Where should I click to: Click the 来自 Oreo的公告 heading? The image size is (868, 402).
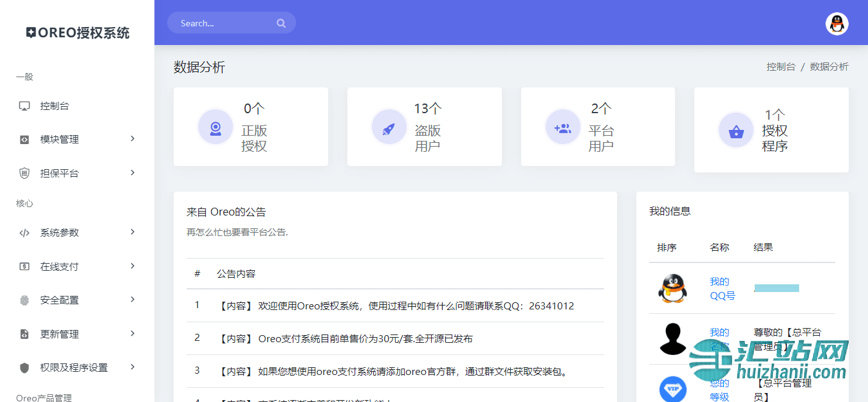(x=226, y=212)
